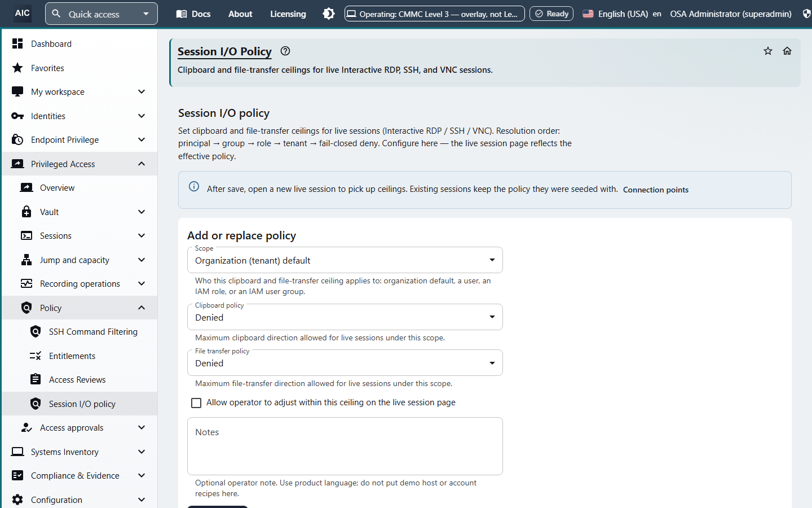This screenshot has height=508, width=812.
Task: Click the Recording operations monitor icon
Action: click(27, 284)
